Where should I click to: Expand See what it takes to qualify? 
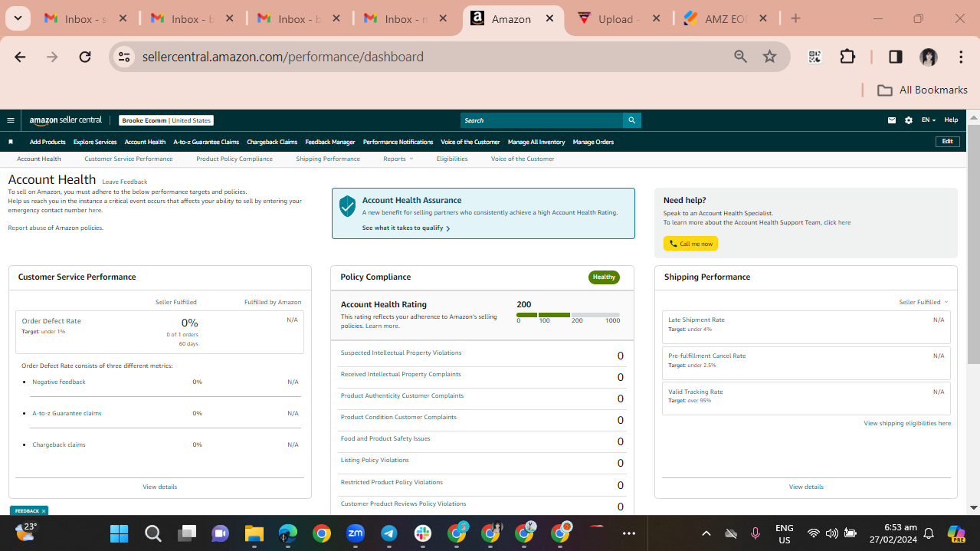coord(406,228)
